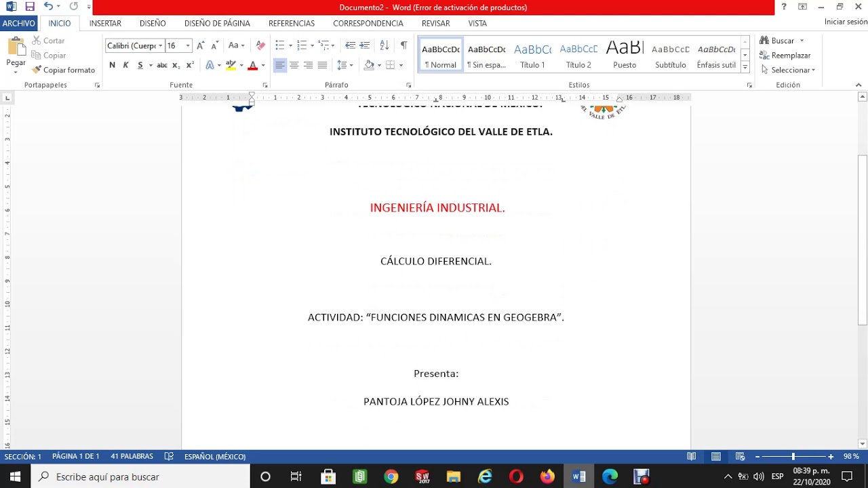The height and width of the screenshot is (488, 868).
Task: Open Buscar find tool
Action: 777,41
